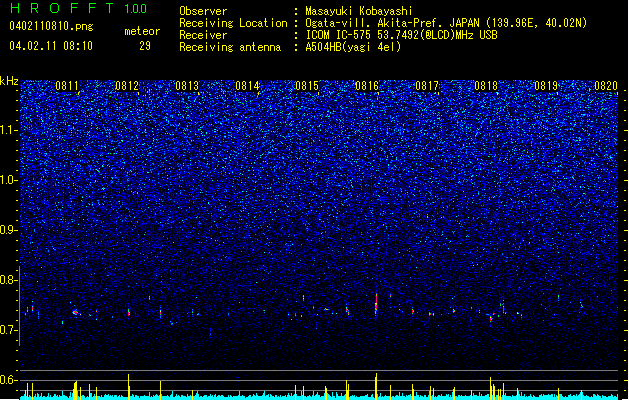Click time marker 0816
Image resolution: width=629 pixels, height=400 pixels.
point(367,86)
